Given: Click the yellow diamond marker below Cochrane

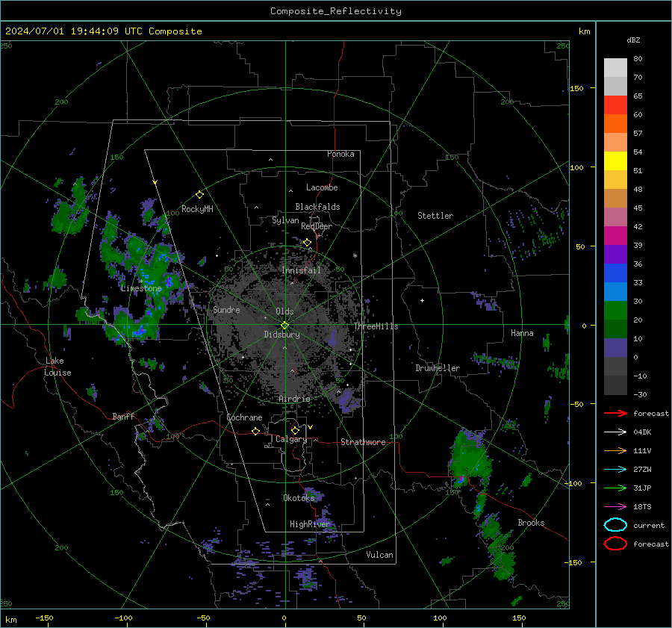Looking at the screenshot, I should click(256, 431).
